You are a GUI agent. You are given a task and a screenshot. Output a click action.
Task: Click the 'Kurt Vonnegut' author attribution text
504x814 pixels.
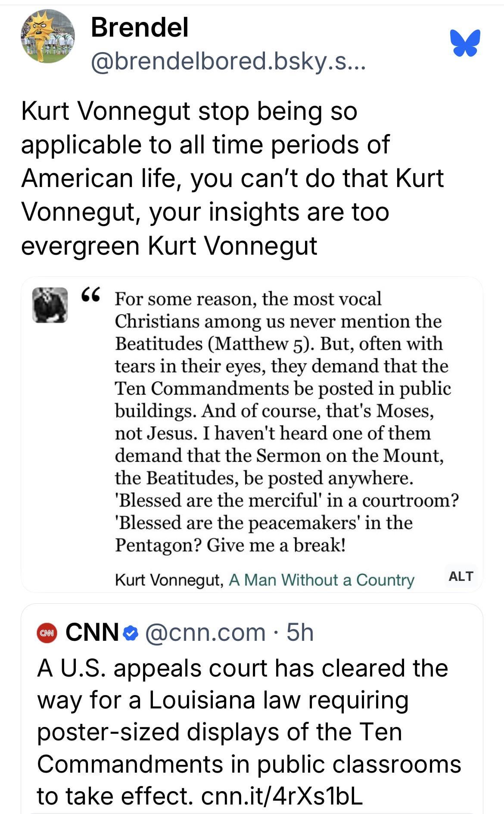coord(168,580)
